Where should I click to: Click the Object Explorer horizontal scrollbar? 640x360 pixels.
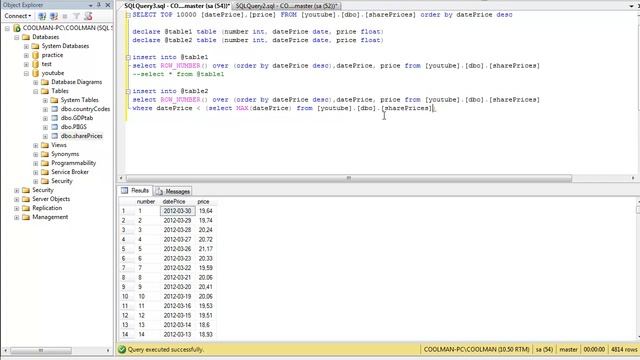coord(41,350)
